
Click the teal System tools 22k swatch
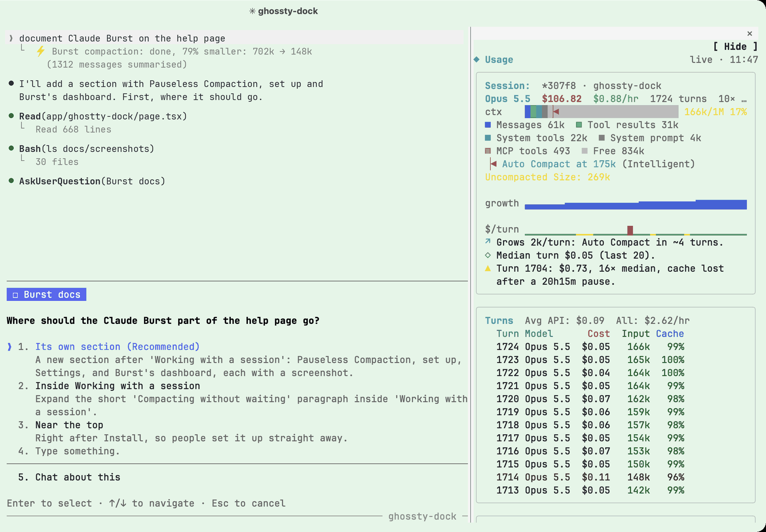(488, 138)
